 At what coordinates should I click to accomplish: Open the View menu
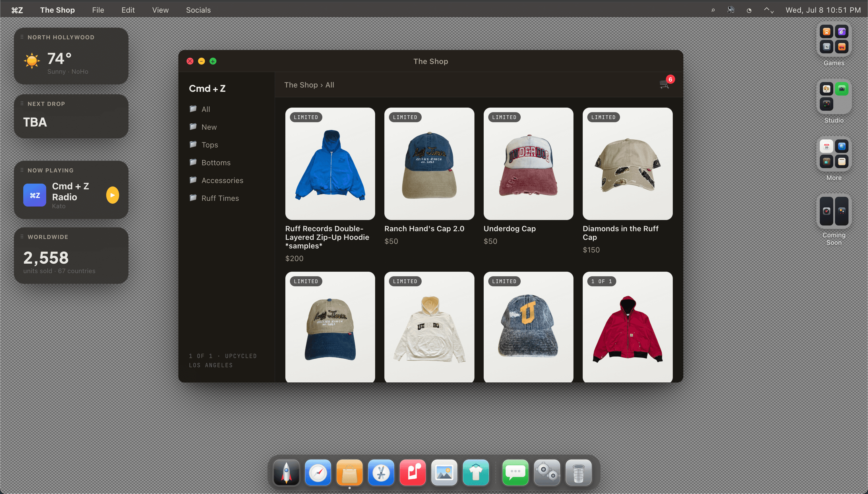coord(160,10)
